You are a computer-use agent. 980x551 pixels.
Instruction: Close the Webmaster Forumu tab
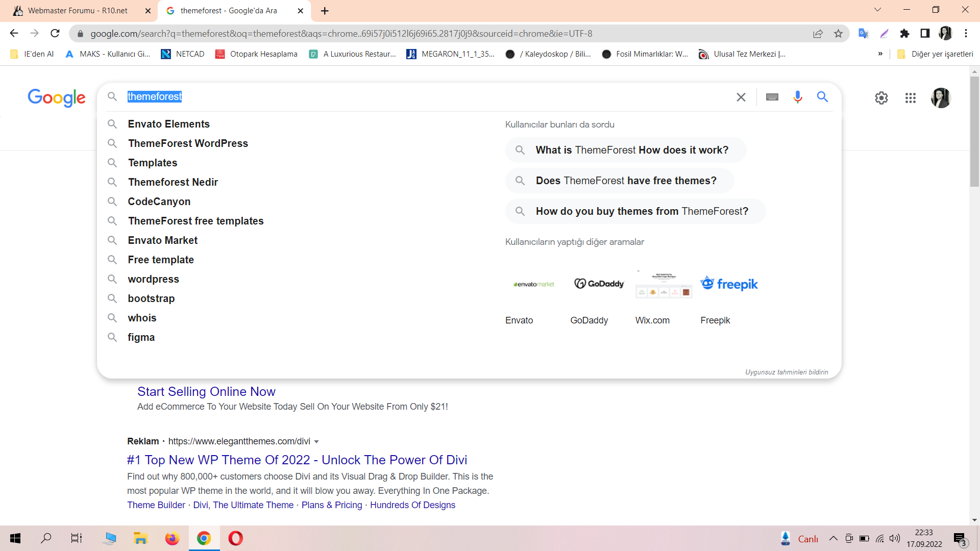point(148,11)
